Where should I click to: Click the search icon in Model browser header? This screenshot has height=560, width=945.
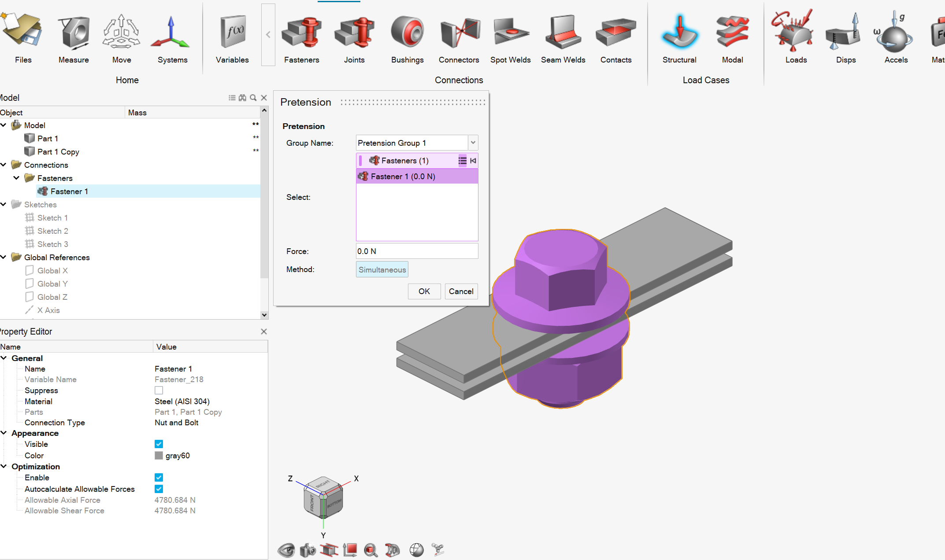(253, 98)
